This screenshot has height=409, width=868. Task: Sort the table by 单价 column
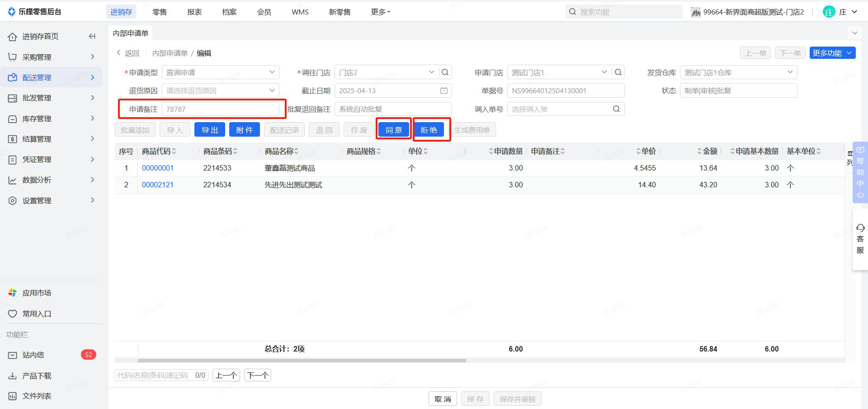coord(638,152)
